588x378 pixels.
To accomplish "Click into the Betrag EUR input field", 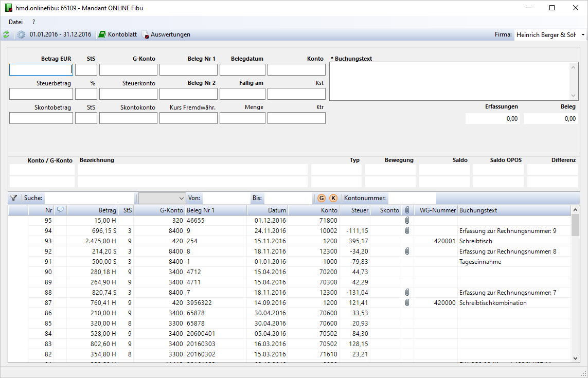I will tap(41, 70).
